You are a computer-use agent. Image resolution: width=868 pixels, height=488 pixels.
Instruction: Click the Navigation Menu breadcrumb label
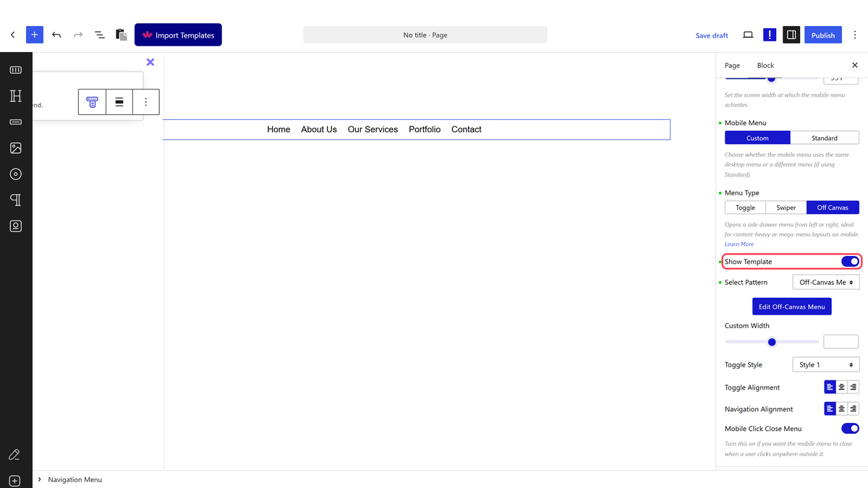click(75, 479)
